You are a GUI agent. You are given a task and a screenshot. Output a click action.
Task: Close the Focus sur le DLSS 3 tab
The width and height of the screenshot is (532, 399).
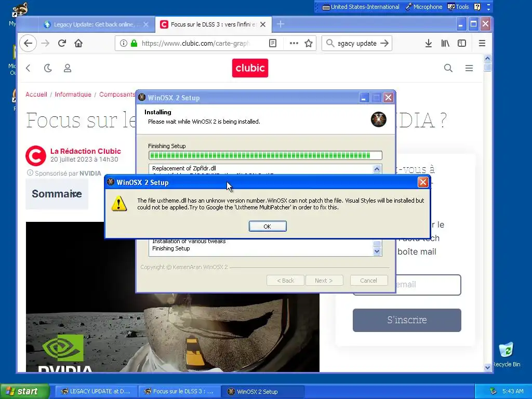coord(263,24)
